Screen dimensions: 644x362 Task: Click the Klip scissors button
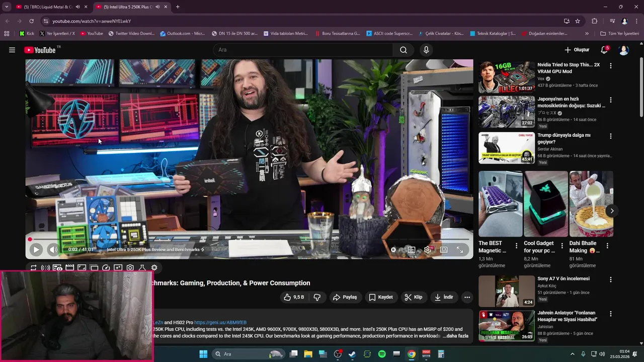(x=414, y=297)
